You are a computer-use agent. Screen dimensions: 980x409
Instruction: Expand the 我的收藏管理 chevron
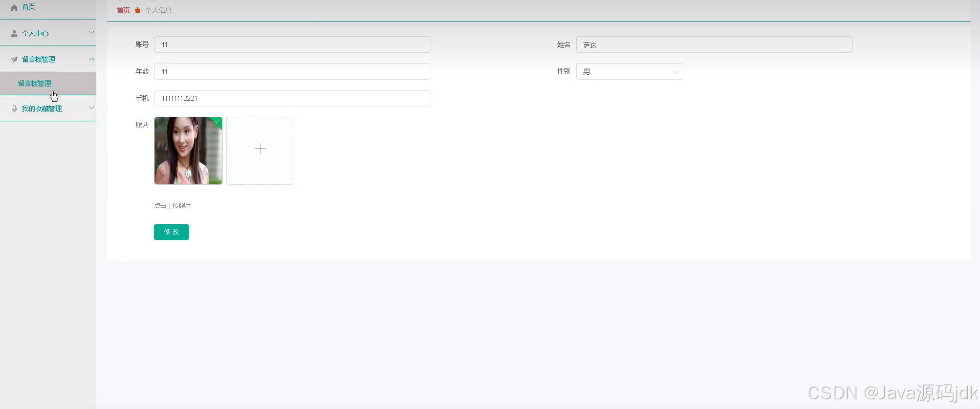point(92,108)
